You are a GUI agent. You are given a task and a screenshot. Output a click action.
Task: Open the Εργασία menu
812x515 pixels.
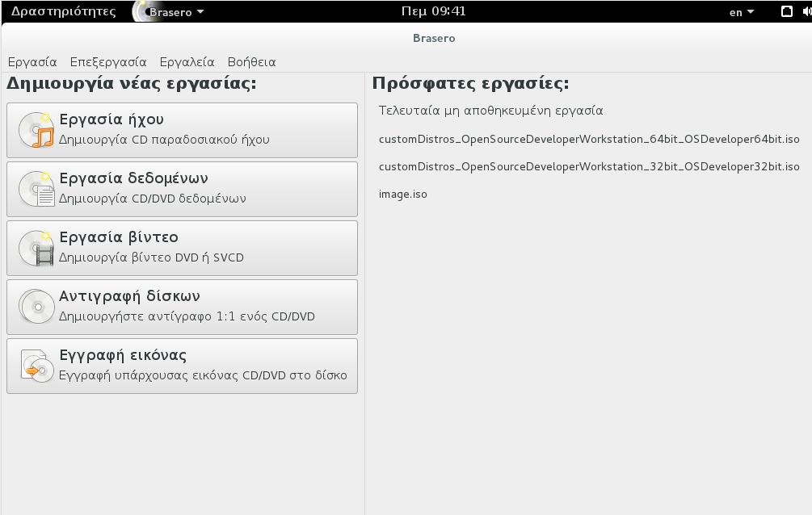32,62
